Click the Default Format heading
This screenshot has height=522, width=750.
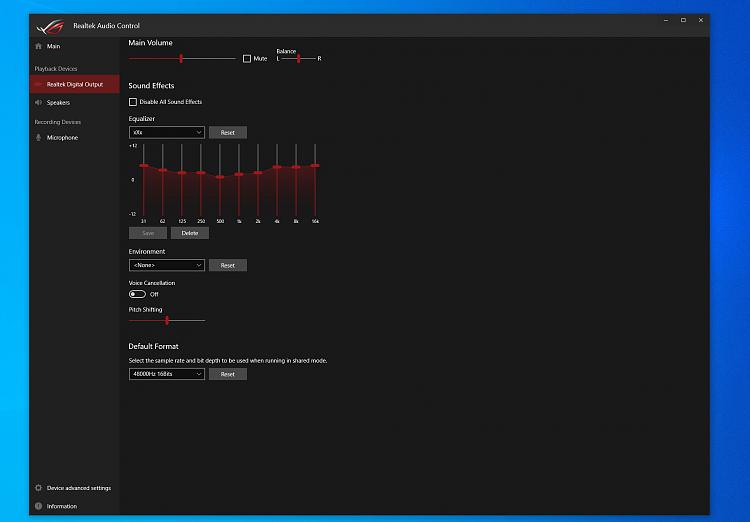point(153,346)
